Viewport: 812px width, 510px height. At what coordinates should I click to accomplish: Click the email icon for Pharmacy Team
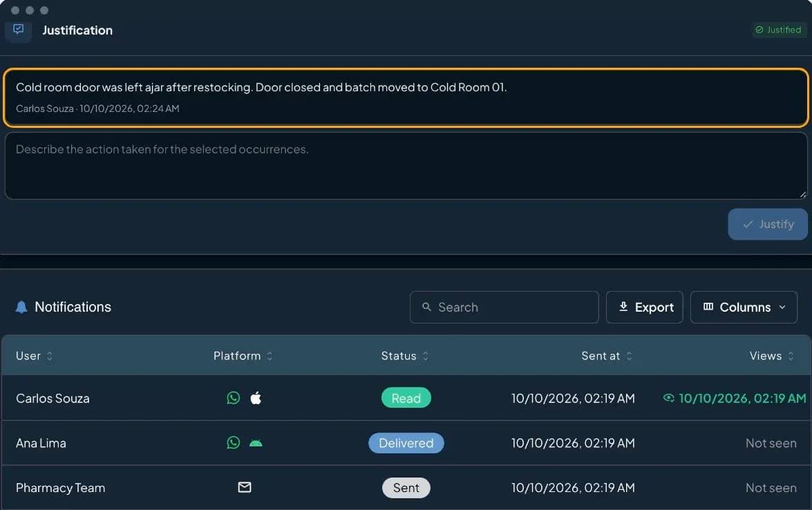pos(245,487)
